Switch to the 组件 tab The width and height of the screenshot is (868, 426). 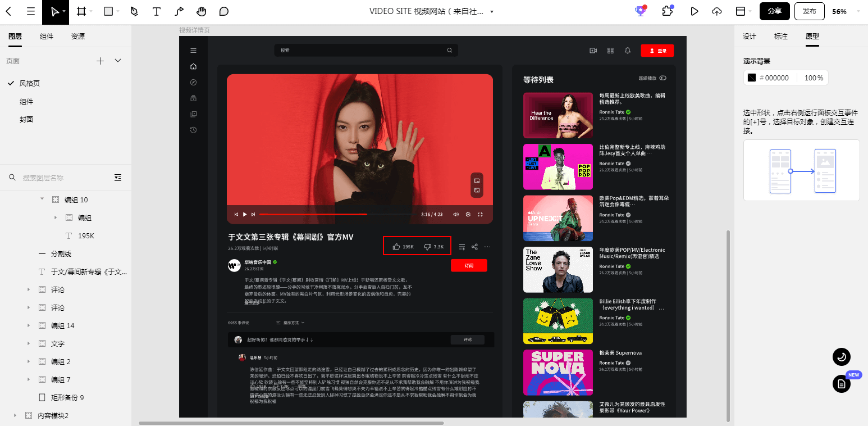[x=47, y=36]
